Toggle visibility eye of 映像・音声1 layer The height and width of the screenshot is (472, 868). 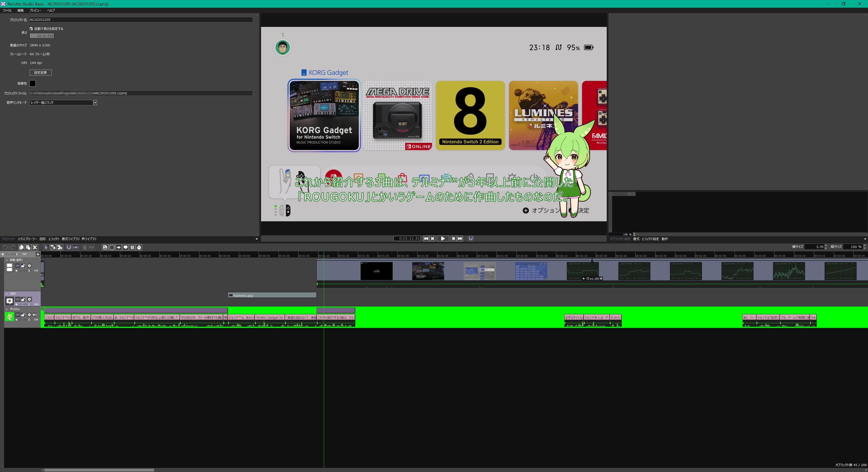click(x=18, y=266)
